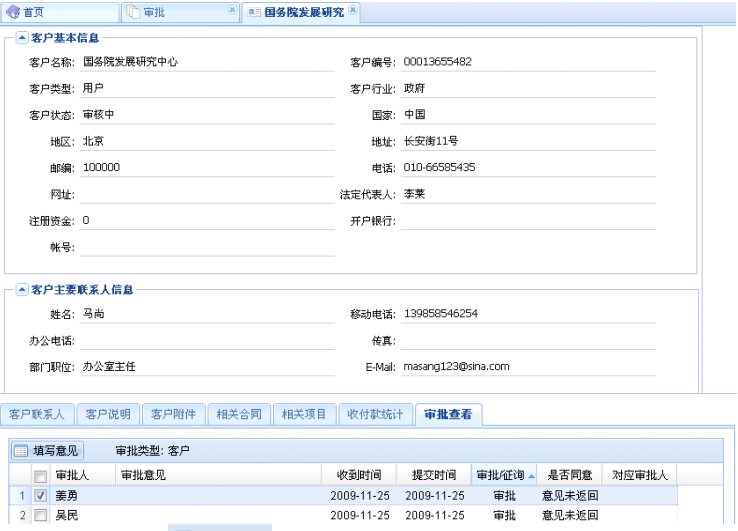
Task: Sort by 收到时间 column header
Action: click(358, 475)
